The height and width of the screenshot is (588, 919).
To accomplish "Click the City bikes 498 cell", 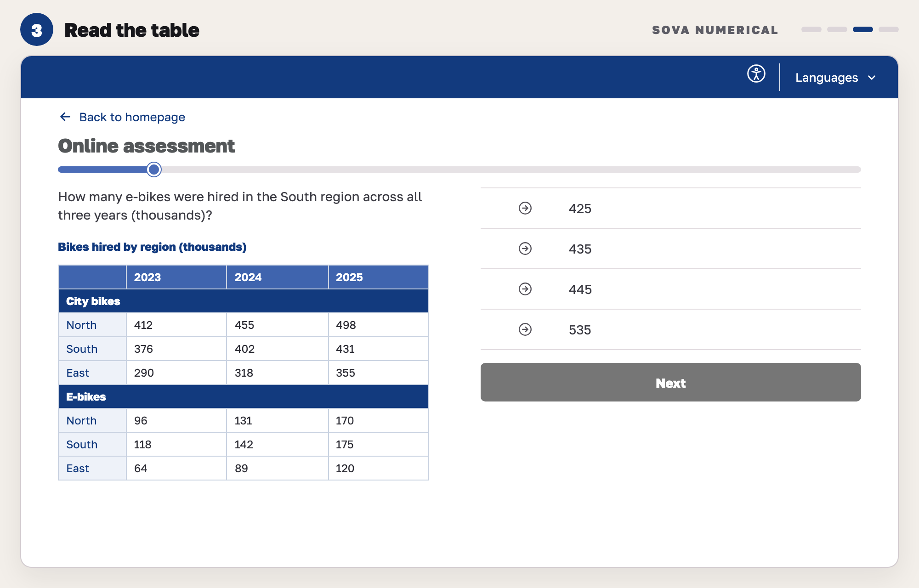I will [379, 325].
